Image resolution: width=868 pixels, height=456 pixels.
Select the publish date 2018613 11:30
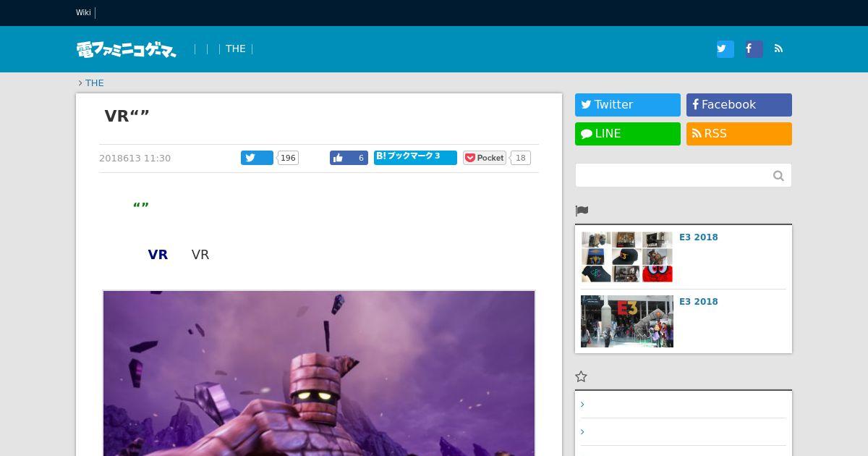(x=135, y=159)
